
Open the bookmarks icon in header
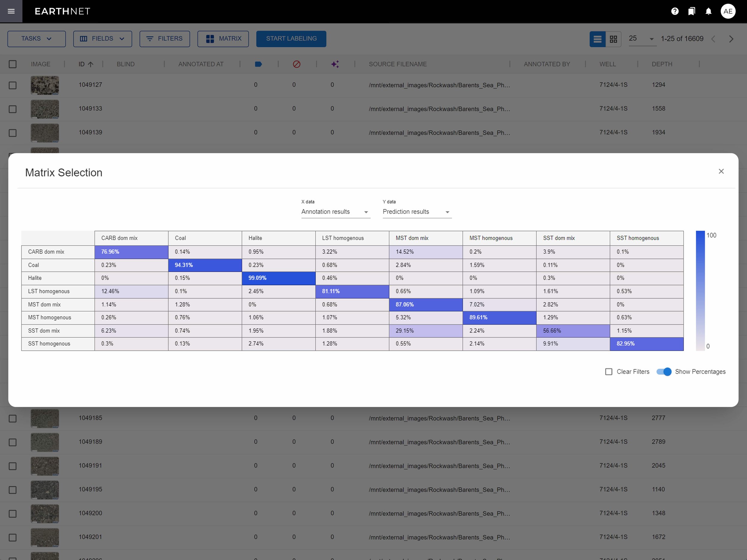pos(691,11)
